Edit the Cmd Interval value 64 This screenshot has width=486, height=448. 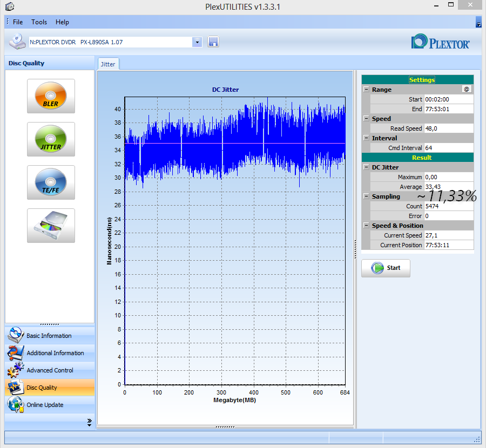coord(449,148)
